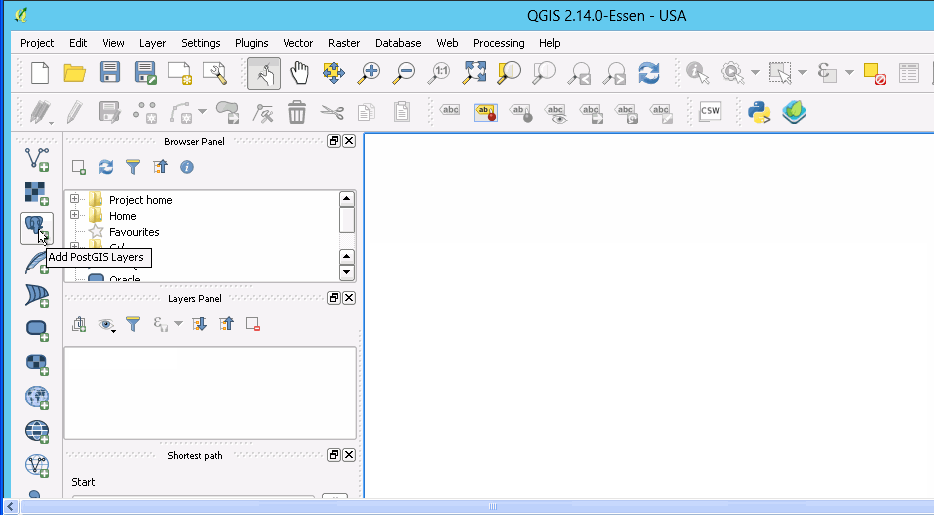Open project via yellow folder icon
The width and height of the screenshot is (934, 515).
tap(75, 73)
